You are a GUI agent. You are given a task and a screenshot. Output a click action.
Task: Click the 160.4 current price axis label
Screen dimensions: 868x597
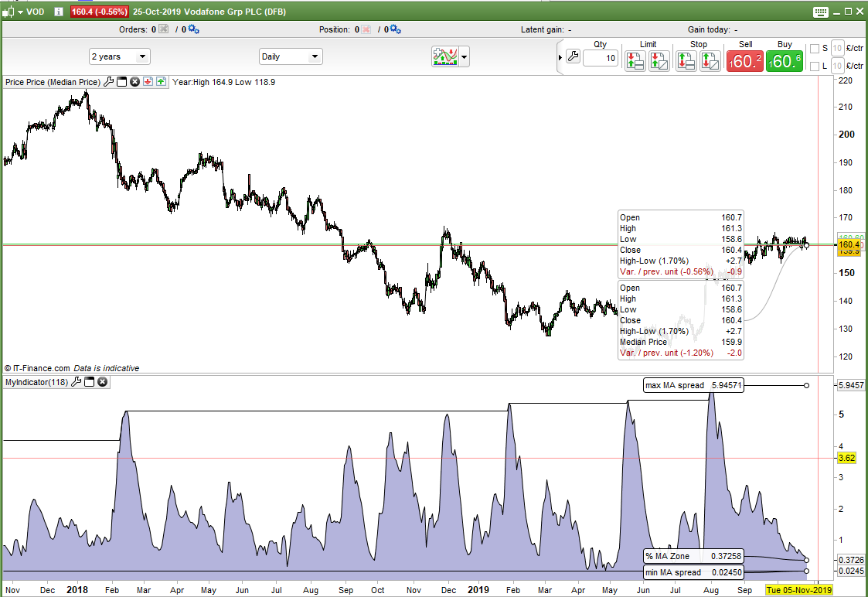point(849,245)
